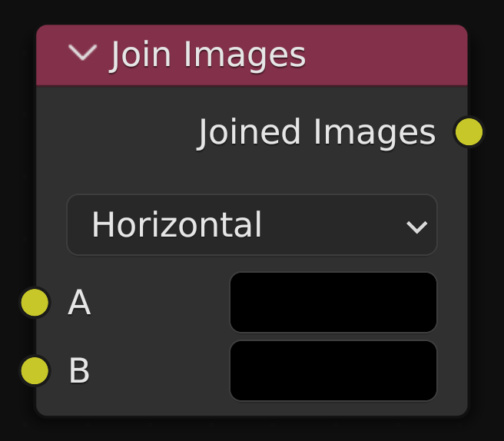
Task: Click the Joined Images output socket
Action: pyautogui.click(x=469, y=132)
